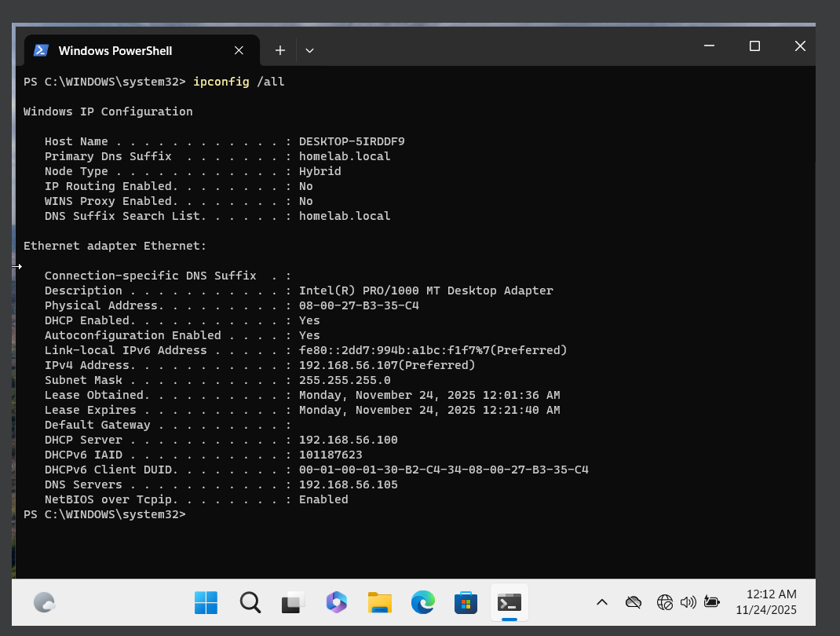The height and width of the screenshot is (636, 840).
Task: Select the active Windows Terminal taskbar icon
Action: pyautogui.click(x=509, y=602)
